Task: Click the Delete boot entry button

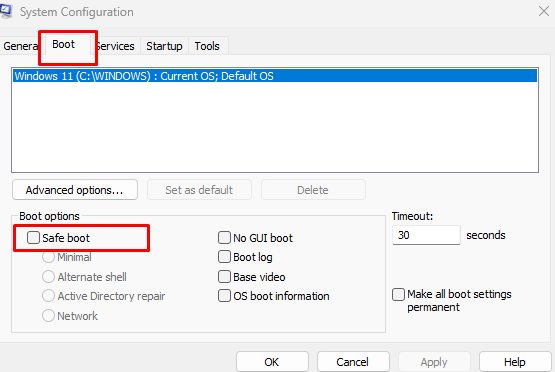Action: [x=313, y=190]
